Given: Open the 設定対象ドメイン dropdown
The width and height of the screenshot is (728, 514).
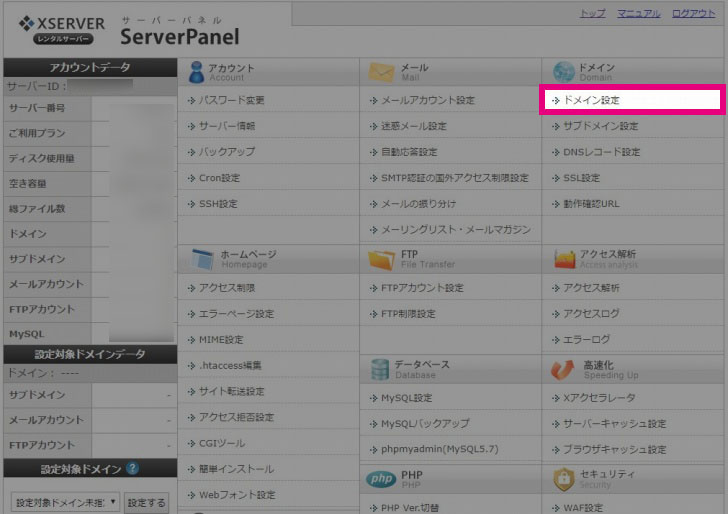Looking at the screenshot, I should [65, 502].
